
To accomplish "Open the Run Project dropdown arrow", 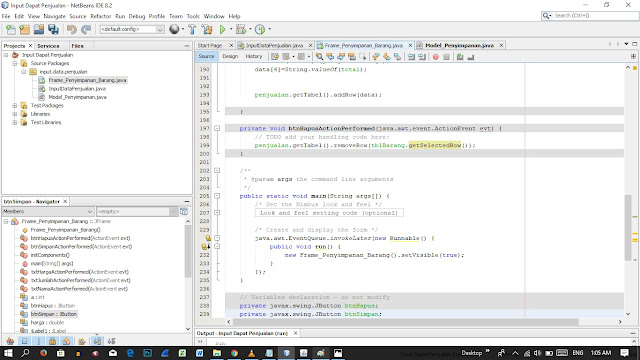I will 231,29.
